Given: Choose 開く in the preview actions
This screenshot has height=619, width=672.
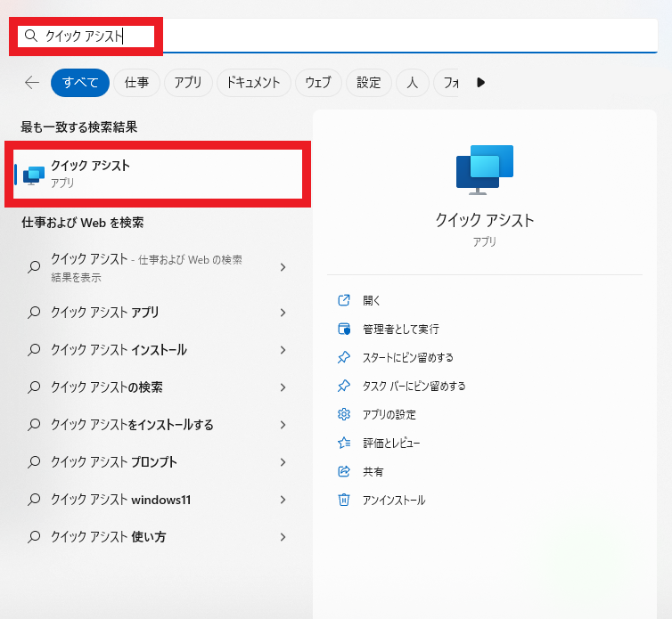Looking at the screenshot, I should coord(371,301).
